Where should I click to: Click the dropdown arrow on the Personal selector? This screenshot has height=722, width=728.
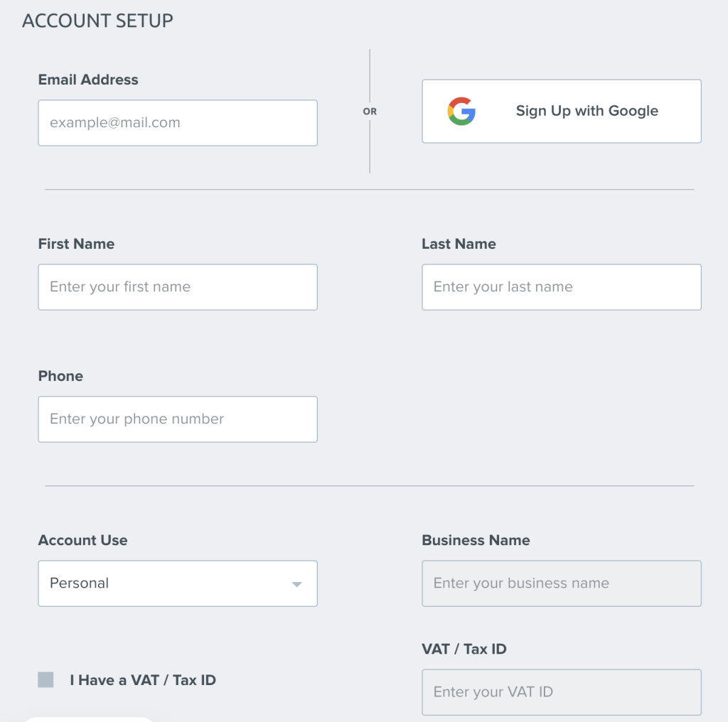296,583
